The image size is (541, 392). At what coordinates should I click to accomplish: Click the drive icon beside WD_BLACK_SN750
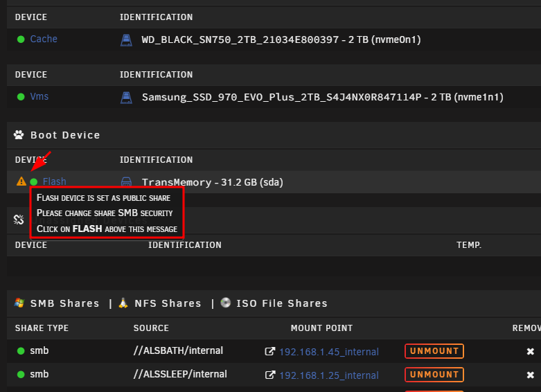tap(126, 40)
